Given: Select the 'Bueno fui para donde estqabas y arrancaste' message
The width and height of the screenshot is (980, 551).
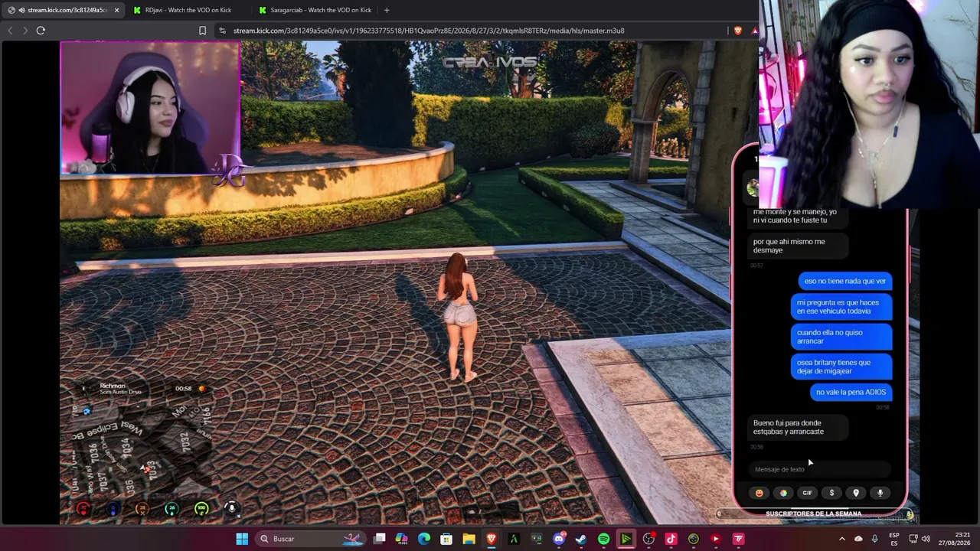Looking at the screenshot, I should [797, 427].
